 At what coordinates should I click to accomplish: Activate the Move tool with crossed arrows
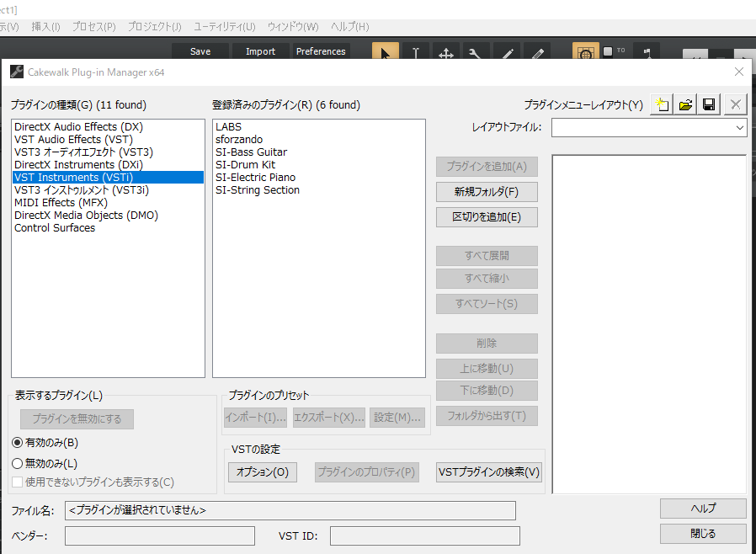445,51
